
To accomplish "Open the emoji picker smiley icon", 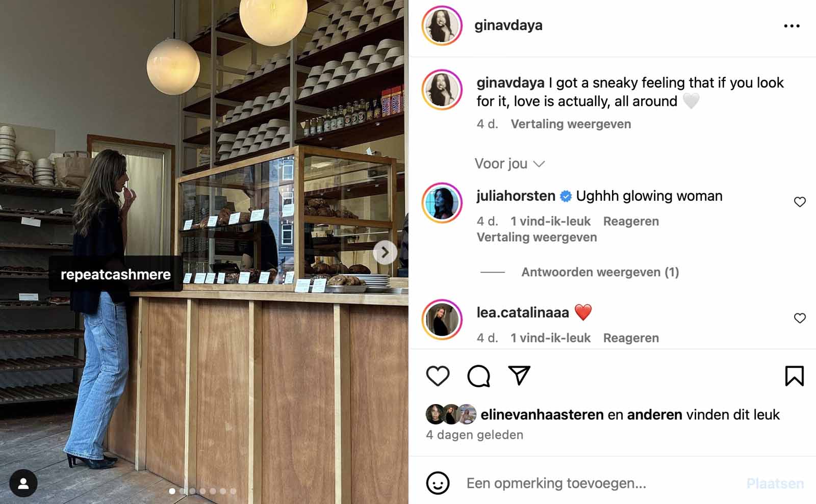I will [438, 483].
